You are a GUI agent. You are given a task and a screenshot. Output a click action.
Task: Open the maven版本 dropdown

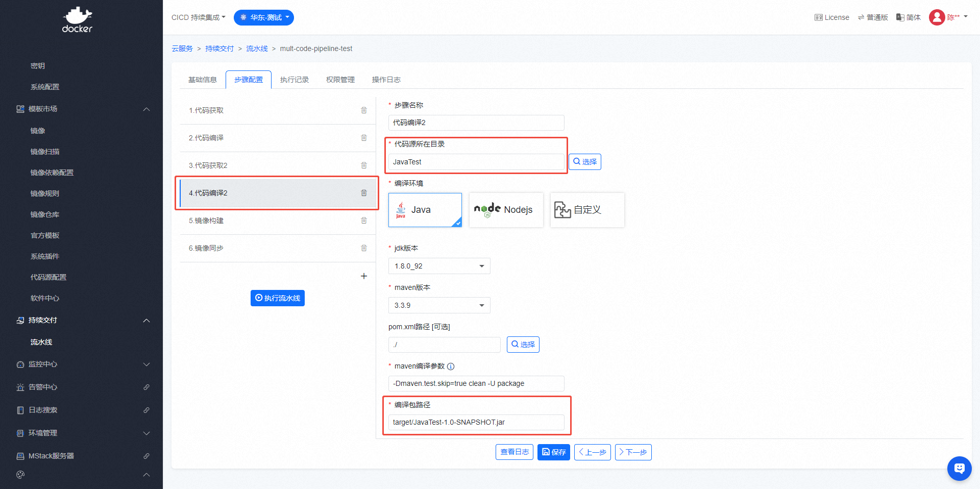tap(439, 305)
